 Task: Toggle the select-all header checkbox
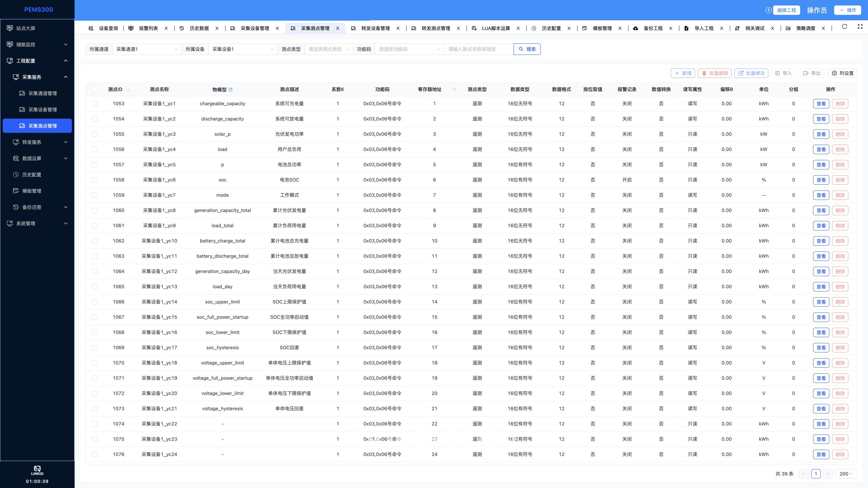click(95, 89)
